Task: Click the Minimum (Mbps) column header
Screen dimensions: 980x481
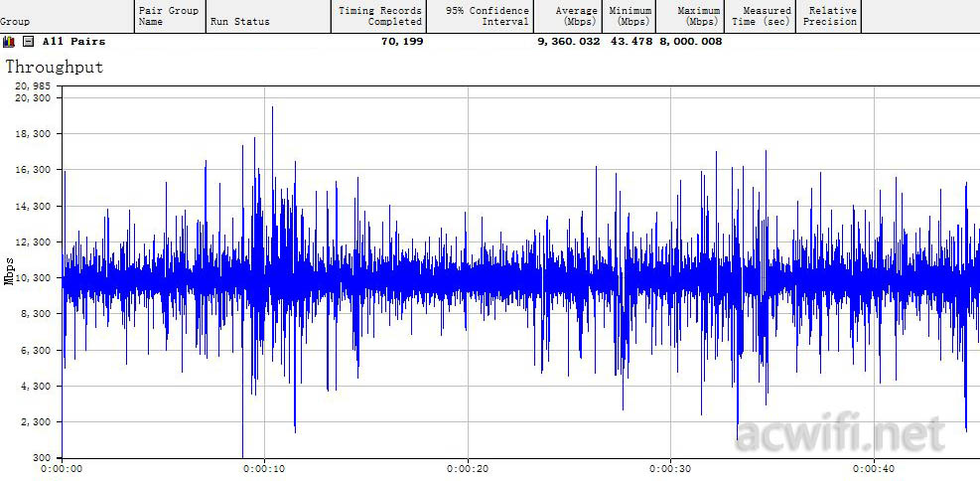Action: [x=629, y=16]
